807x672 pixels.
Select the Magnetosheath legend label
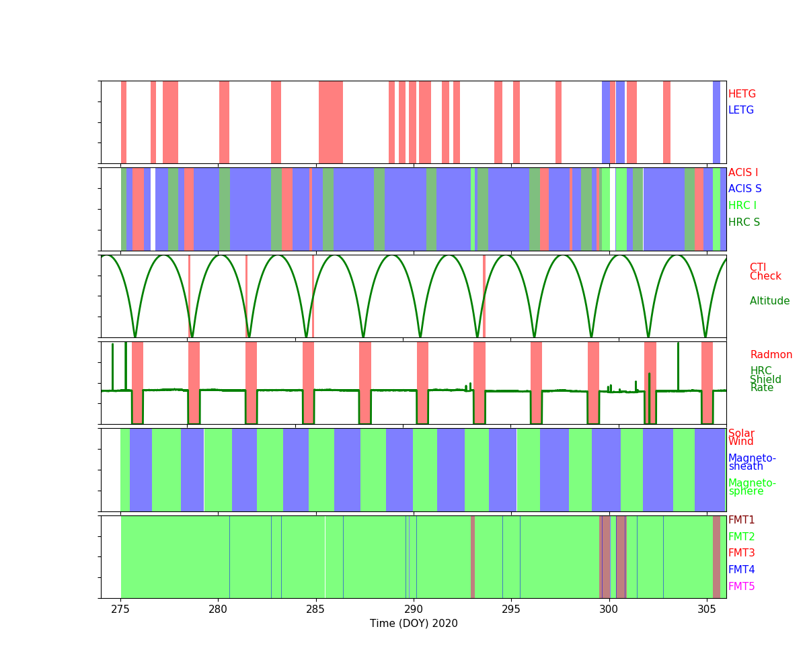point(752,462)
